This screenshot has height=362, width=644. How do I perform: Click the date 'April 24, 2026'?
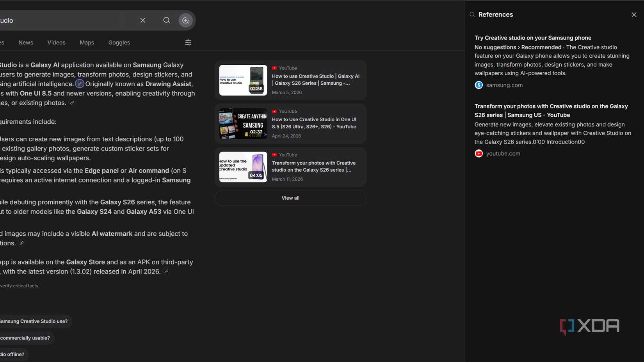(x=286, y=136)
